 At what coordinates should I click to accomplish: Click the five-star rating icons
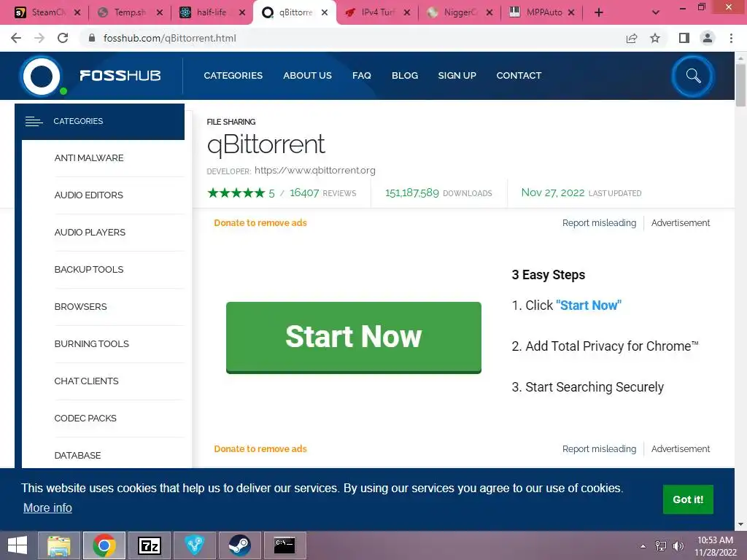pos(236,192)
